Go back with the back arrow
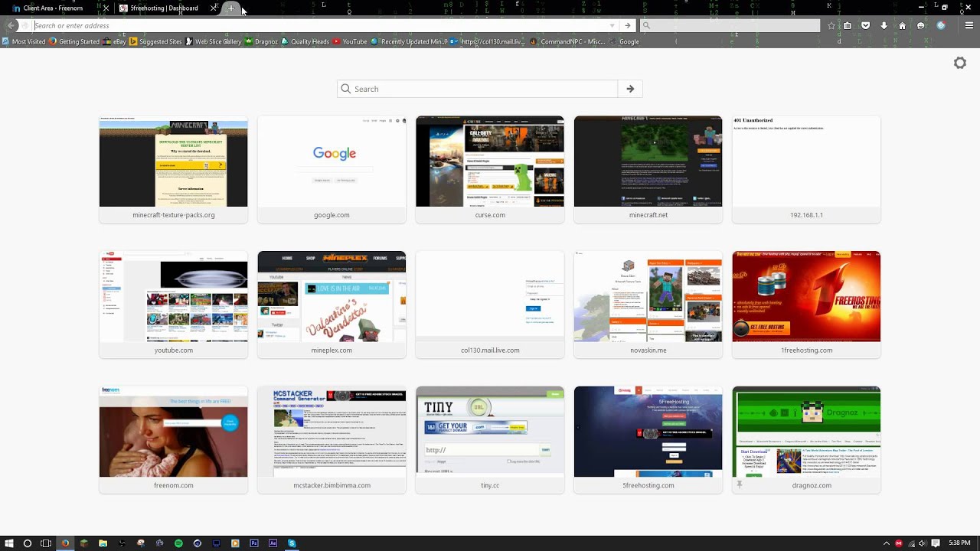The width and height of the screenshot is (980, 551). tap(11, 25)
